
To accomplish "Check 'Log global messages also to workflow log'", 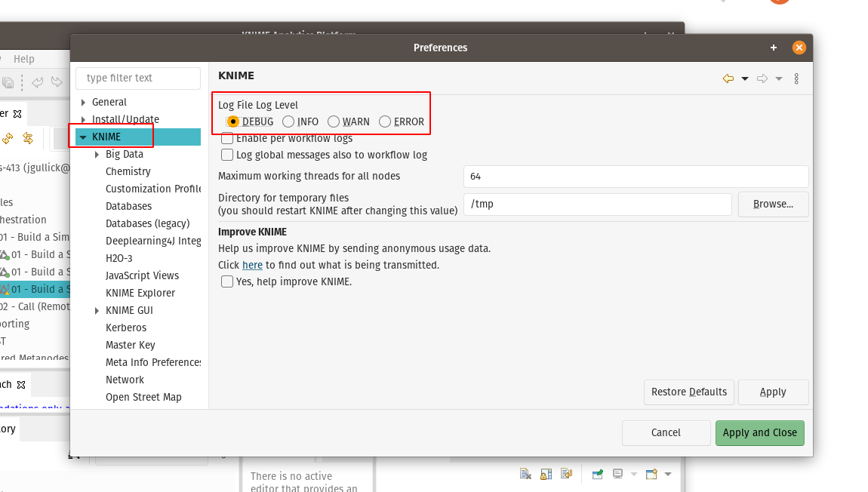I will click(227, 155).
